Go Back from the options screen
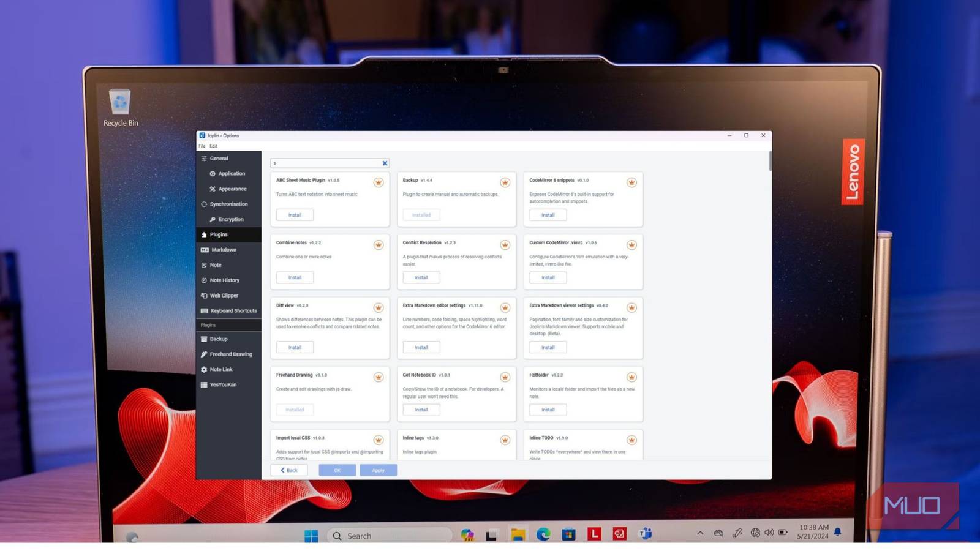 pyautogui.click(x=288, y=470)
